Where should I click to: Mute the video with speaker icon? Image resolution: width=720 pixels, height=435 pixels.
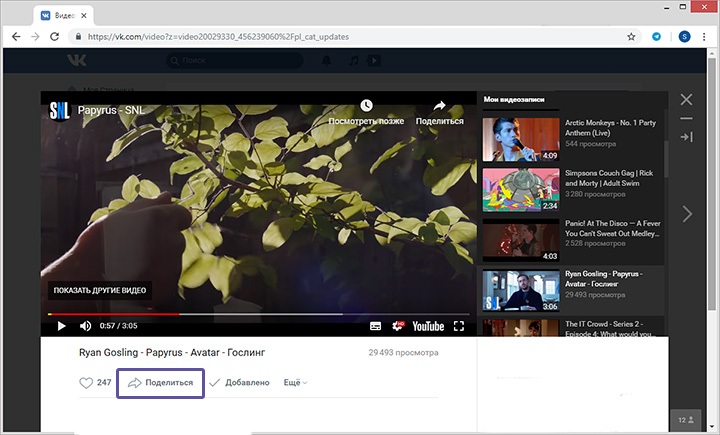[85, 326]
